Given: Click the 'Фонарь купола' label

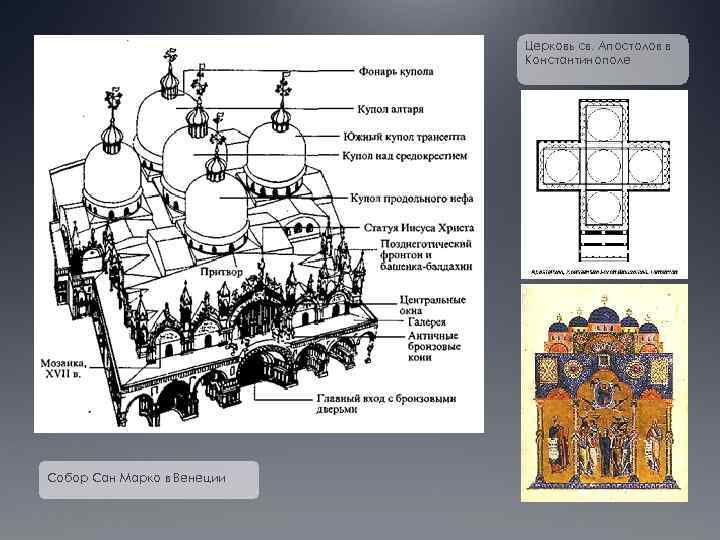Looking at the screenshot, I should [x=396, y=72].
